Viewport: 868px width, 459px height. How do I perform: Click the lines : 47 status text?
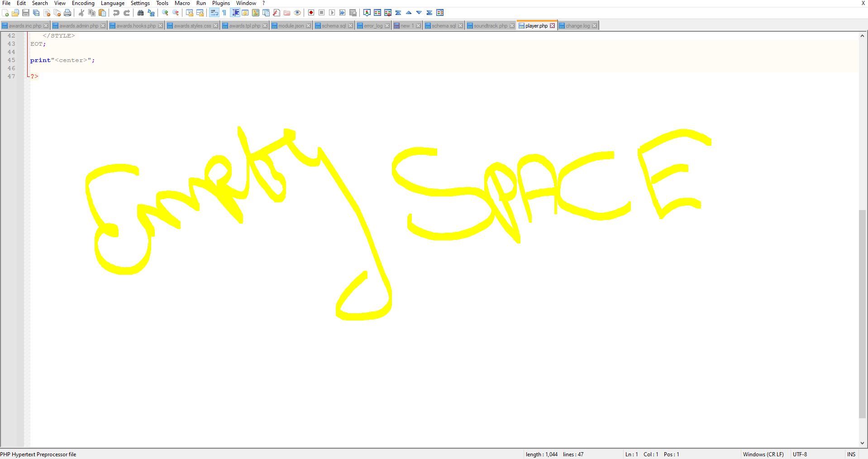573,454
